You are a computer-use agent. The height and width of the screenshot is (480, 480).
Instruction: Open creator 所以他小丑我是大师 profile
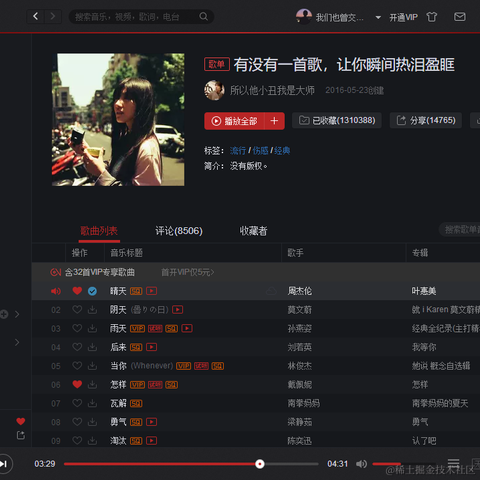click(272, 90)
